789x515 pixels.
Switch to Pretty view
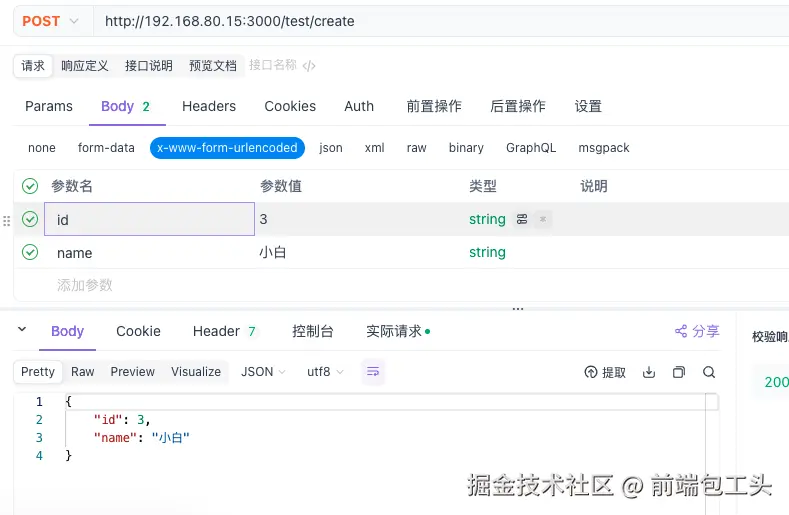click(38, 372)
